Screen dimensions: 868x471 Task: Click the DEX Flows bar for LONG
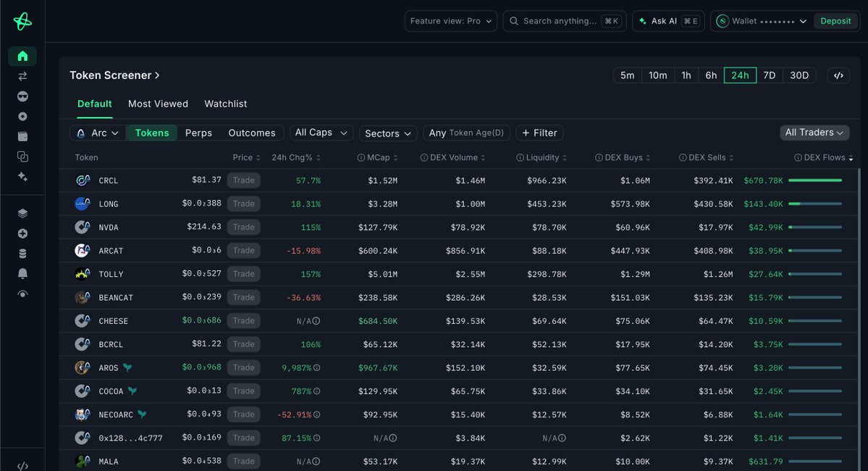[x=815, y=204]
